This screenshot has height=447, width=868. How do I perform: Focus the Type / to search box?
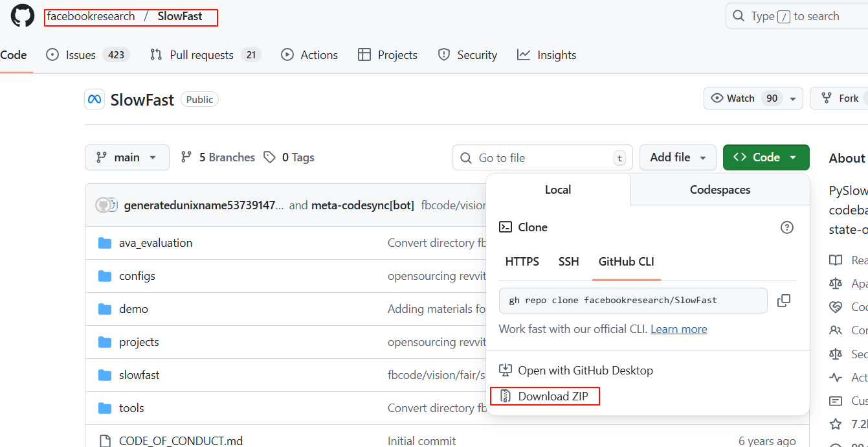[x=797, y=16]
